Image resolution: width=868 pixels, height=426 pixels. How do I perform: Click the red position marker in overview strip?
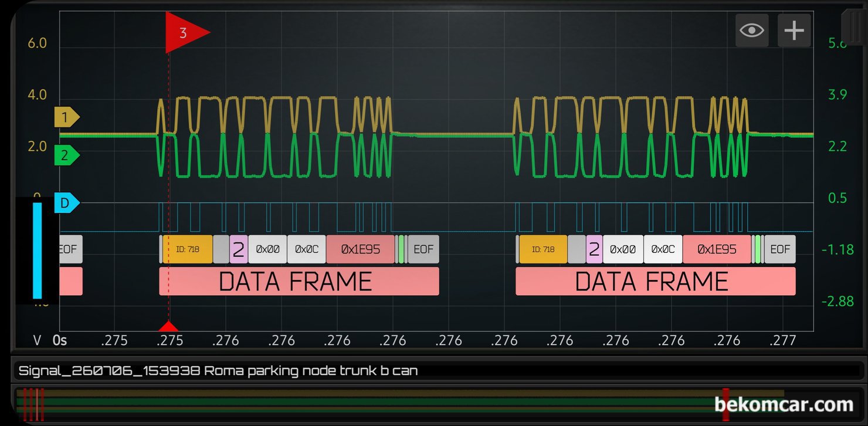[x=726, y=404]
